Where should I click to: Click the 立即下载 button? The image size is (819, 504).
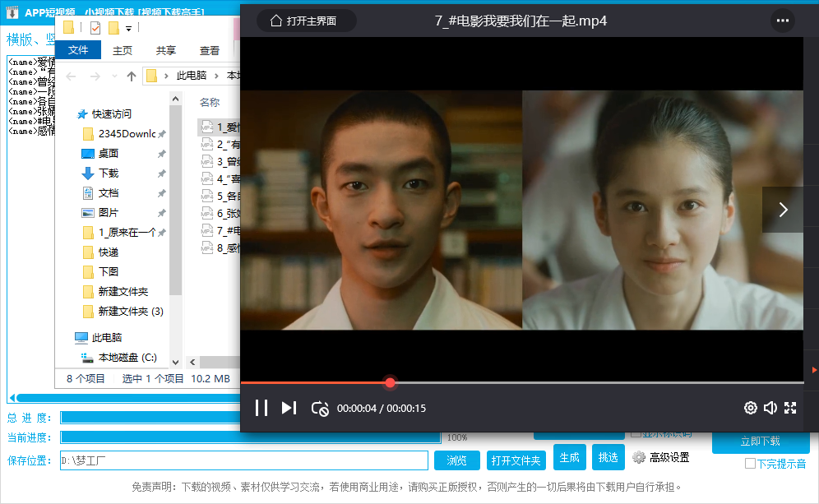(x=761, y=442)
